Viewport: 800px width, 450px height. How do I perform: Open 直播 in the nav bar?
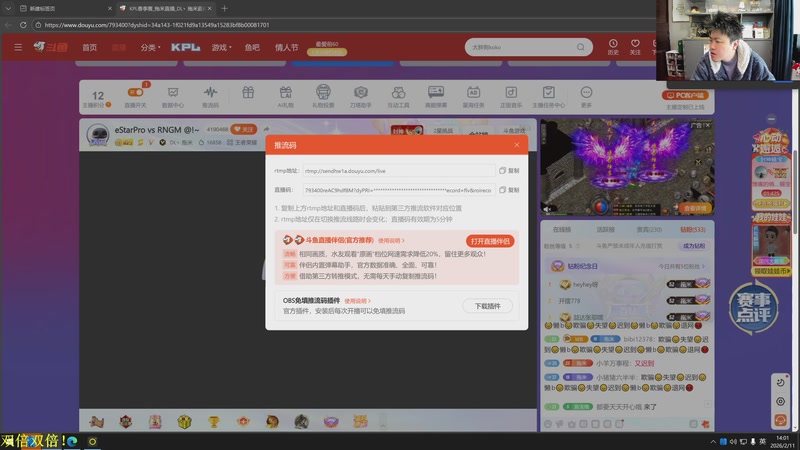(119, 47)
